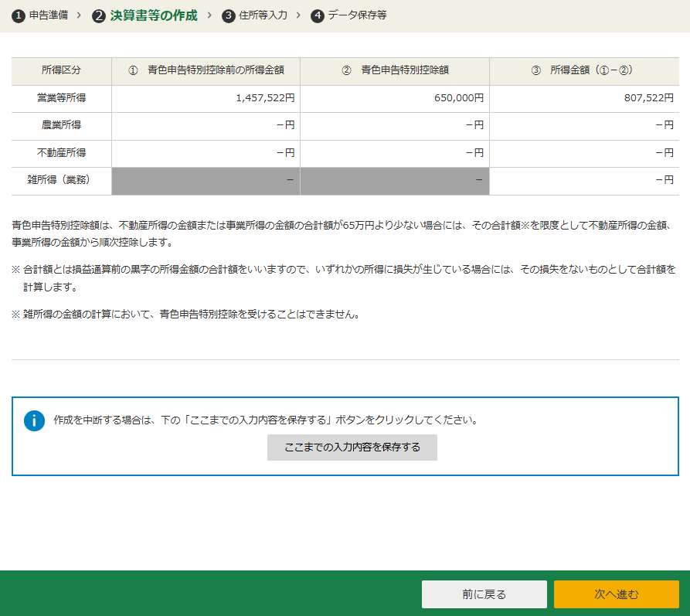Proceed with the 次へ進む button

click(616, 594)
